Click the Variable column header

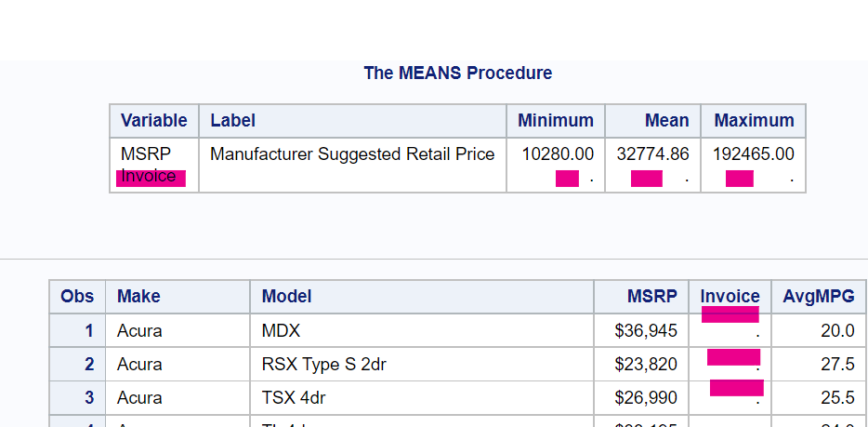[153, 120]
